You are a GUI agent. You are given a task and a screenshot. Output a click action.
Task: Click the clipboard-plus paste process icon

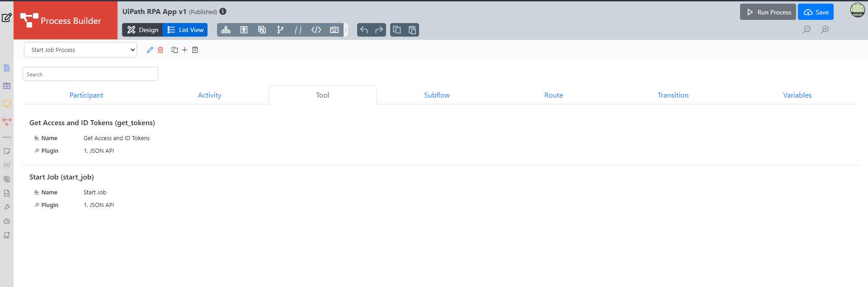(195, 50)
